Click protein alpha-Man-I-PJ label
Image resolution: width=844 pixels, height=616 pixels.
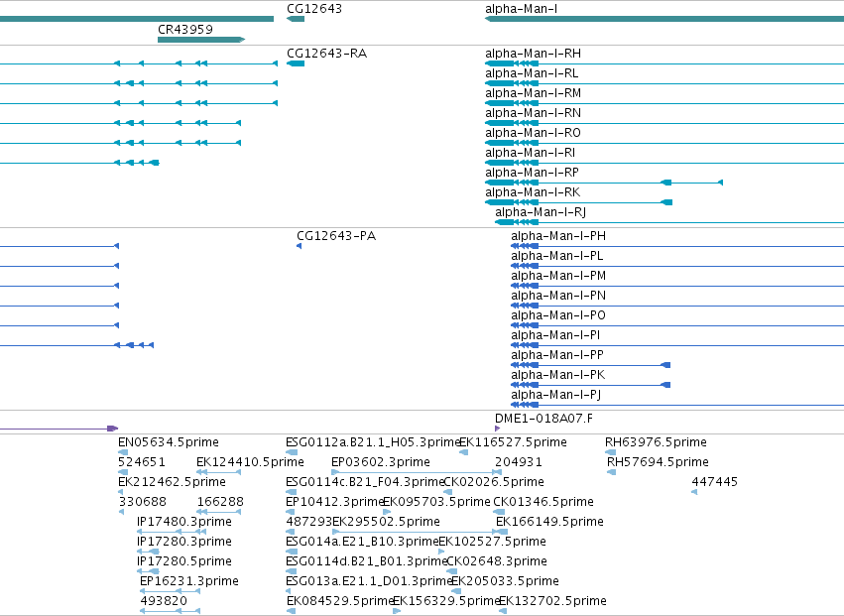tap(556, 395)
